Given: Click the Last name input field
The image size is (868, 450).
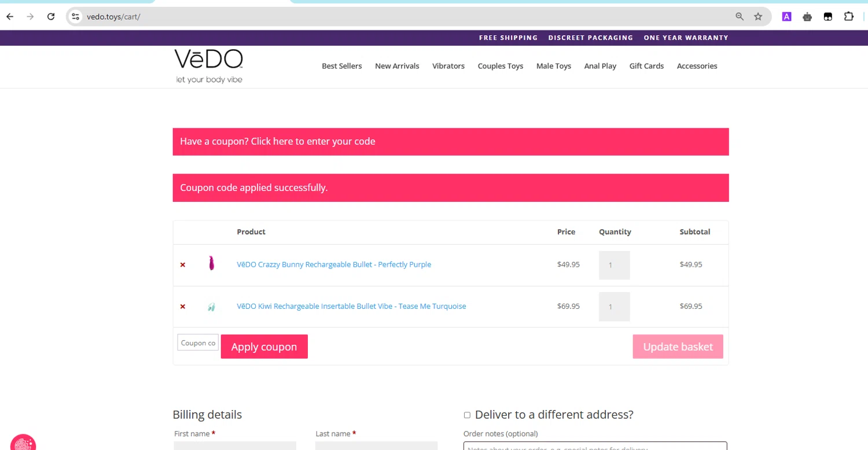Looking at the screenshot, I should pyautogui.click(x=376, y=445).
